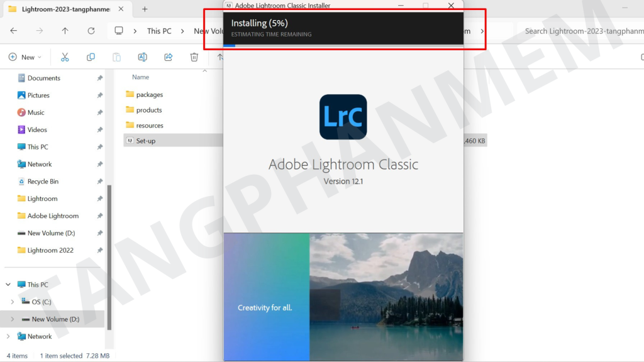
Task: Go up one folder level arrow
Action: [65, 31]
